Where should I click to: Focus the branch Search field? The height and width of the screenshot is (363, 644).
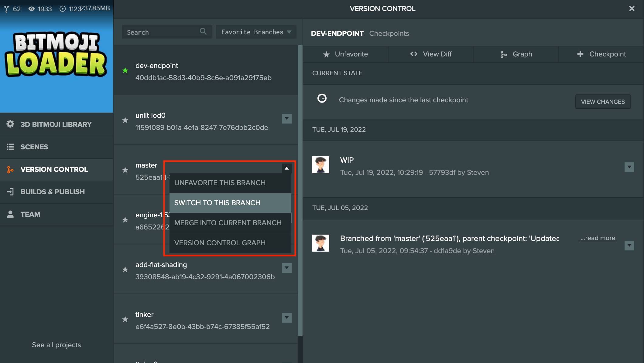(x=161, y=32)
